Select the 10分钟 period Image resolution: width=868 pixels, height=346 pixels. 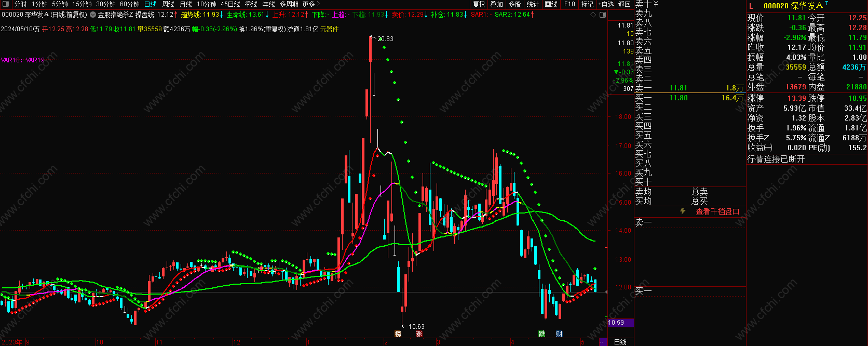point(207,4)
